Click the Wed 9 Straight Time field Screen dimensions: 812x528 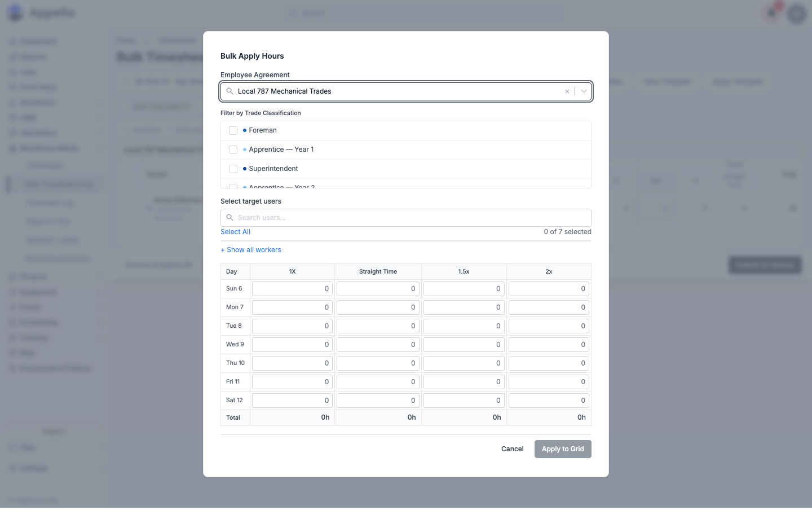coord(378,345)
